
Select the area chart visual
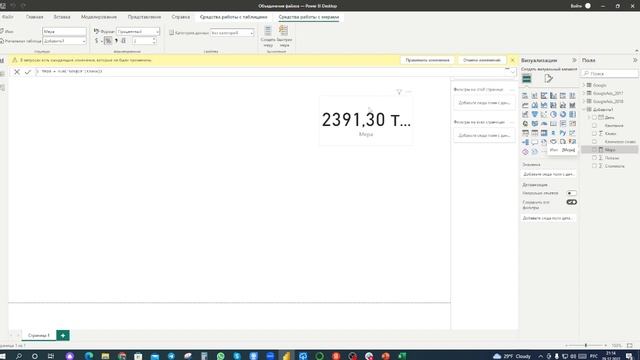[x=535, y=105]
